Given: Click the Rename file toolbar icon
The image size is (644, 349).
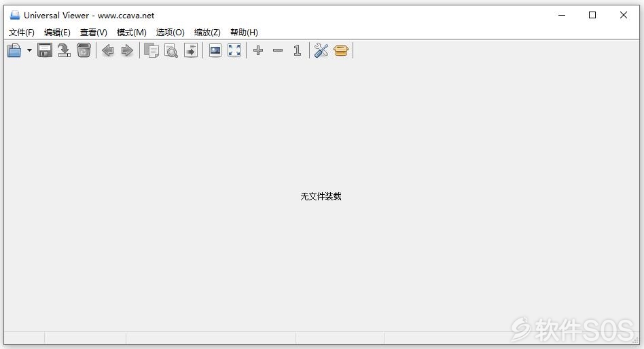Looking at the screenshot, I should 64,50.
